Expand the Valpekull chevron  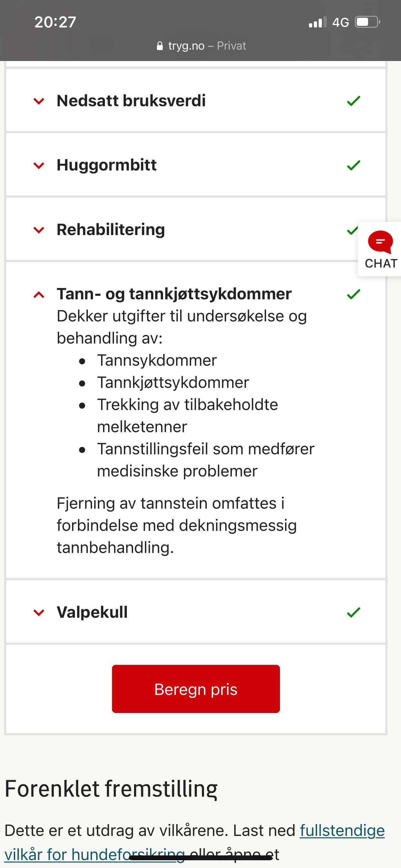39,613
